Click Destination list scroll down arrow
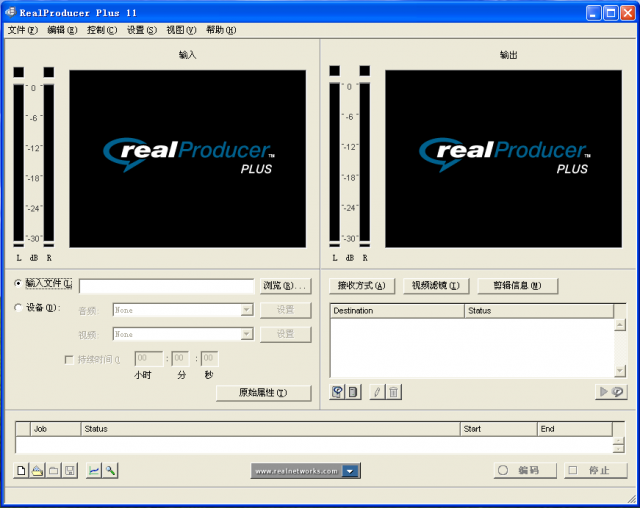The image size is (640, 508). (620, 371)
